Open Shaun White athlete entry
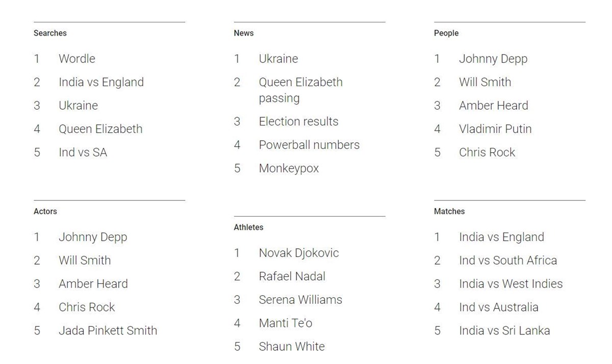The image size is (612, 364). tap(292, 347)
